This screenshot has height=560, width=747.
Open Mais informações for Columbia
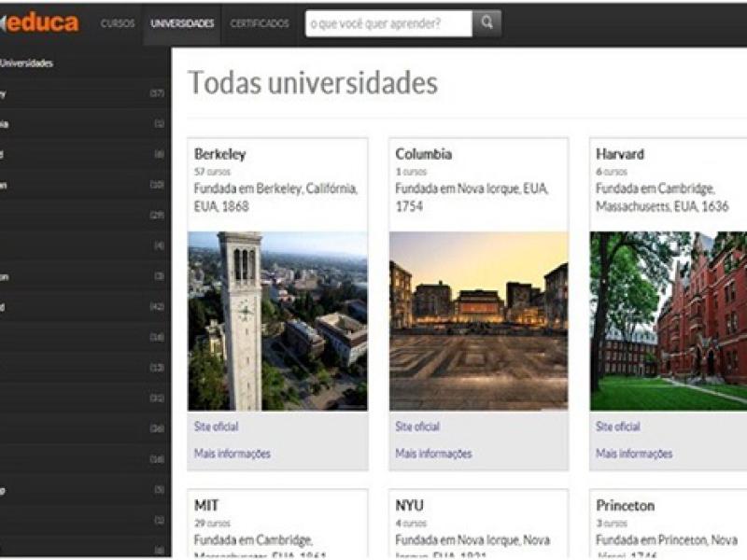click(433, 454)
